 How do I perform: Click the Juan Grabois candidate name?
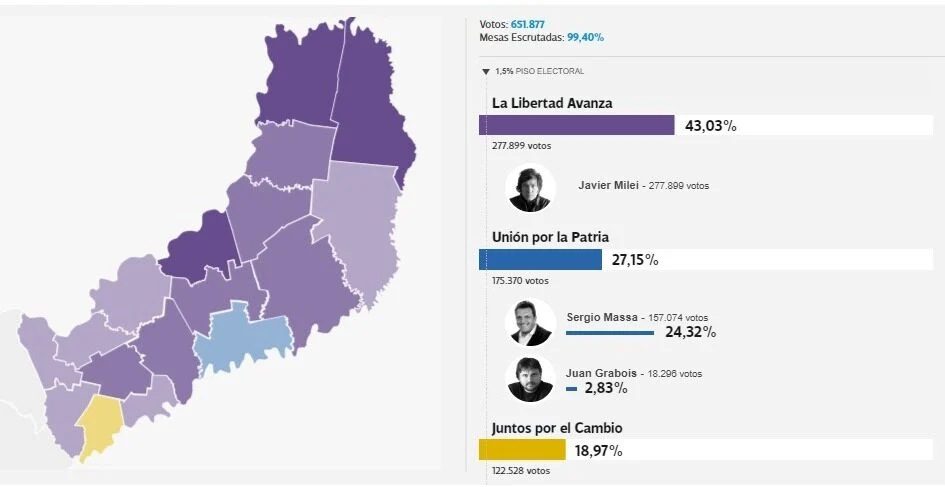point(600,373)
